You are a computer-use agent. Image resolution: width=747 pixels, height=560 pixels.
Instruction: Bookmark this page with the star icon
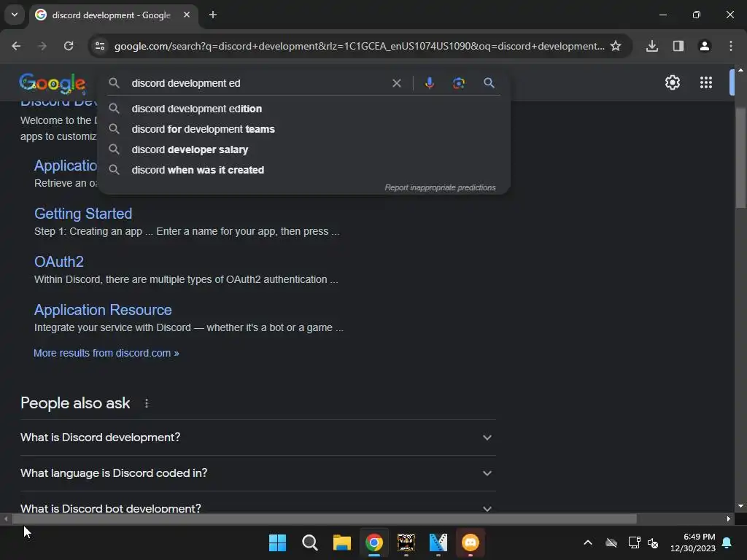pos(616,46)
